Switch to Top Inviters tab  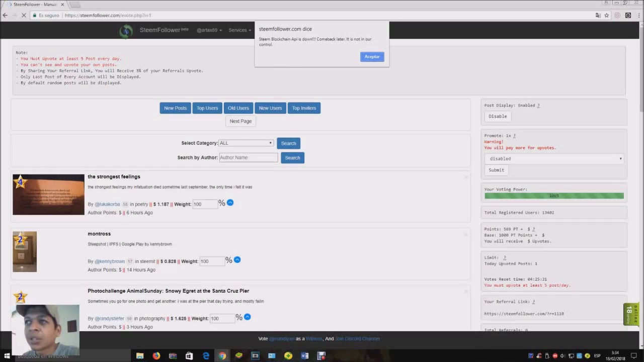304,108
